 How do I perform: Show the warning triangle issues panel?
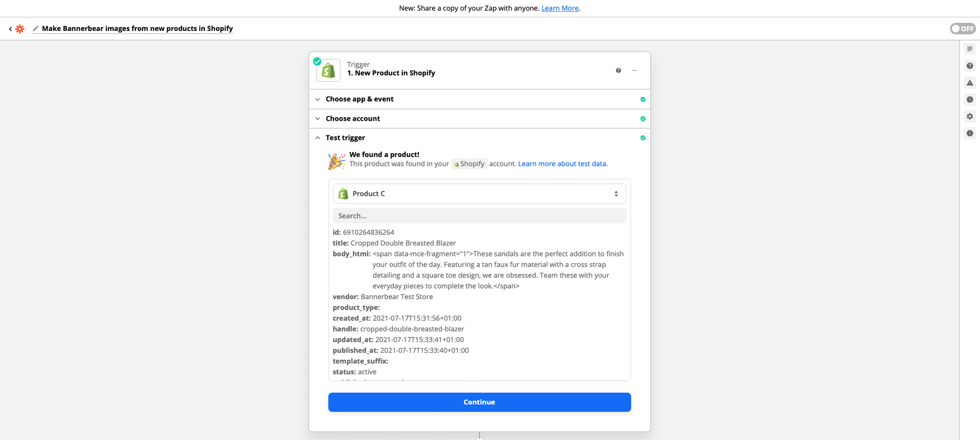(970, 83)
